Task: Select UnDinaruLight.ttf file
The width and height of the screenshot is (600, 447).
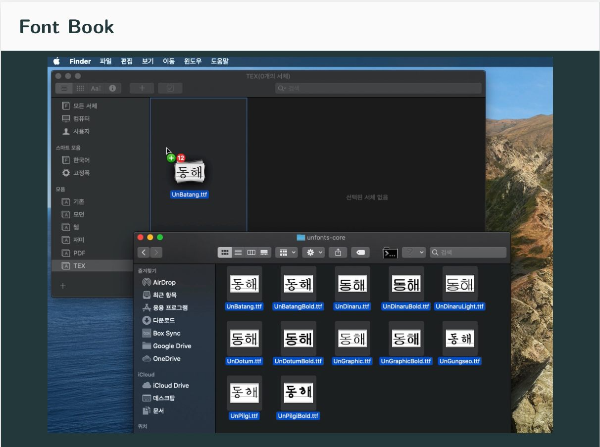Action: click(x=460, y=289)
